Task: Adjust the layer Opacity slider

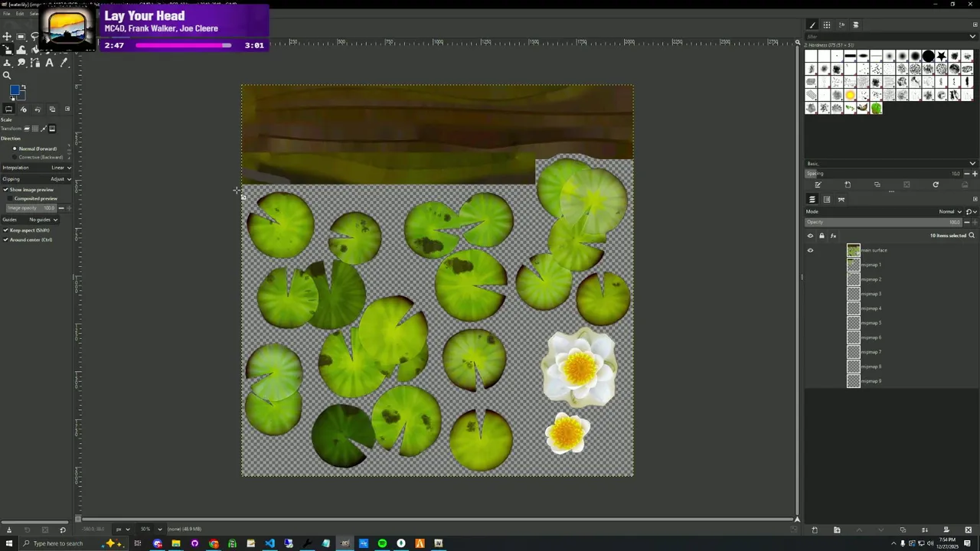Action: click(884, 222)
